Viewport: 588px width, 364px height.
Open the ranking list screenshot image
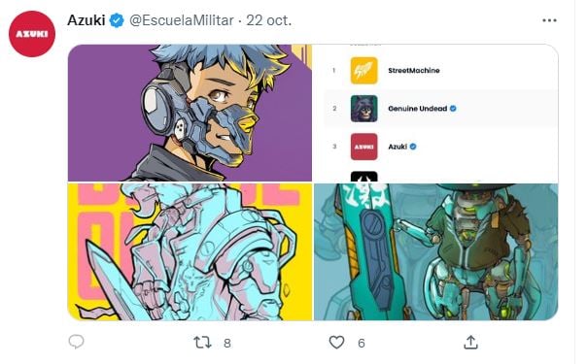click(435, 113)
